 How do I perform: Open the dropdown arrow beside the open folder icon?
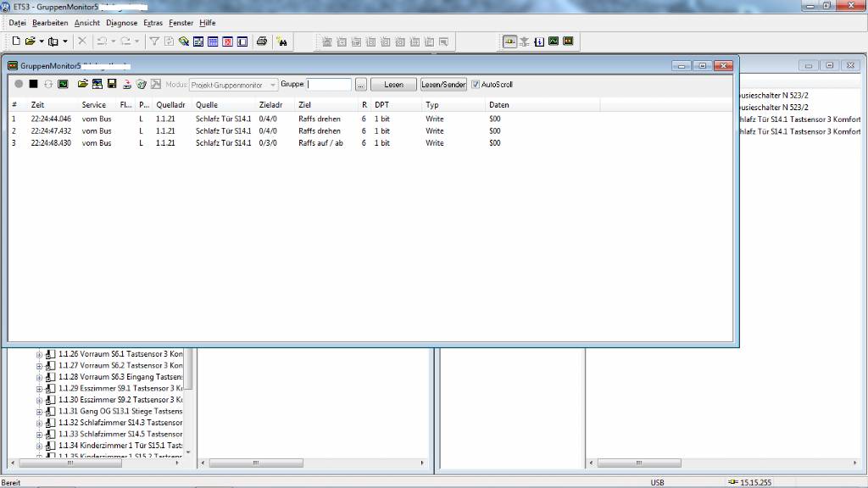click(42, 42)
